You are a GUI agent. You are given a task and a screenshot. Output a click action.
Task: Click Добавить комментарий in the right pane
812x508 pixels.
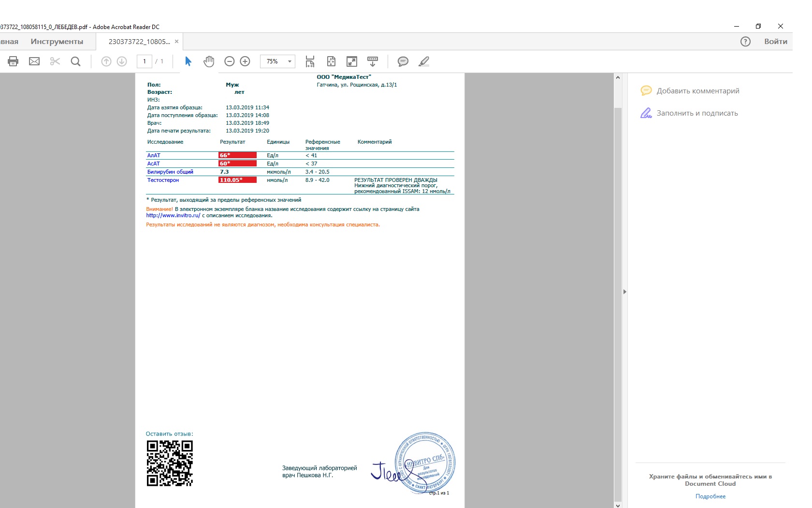pos(697,91)
